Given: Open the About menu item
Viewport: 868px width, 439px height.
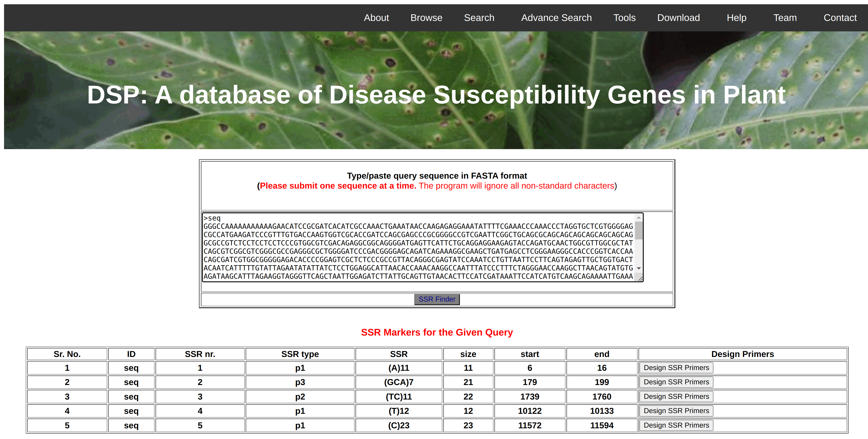Looking at the screenshot, I should (376, 18).
